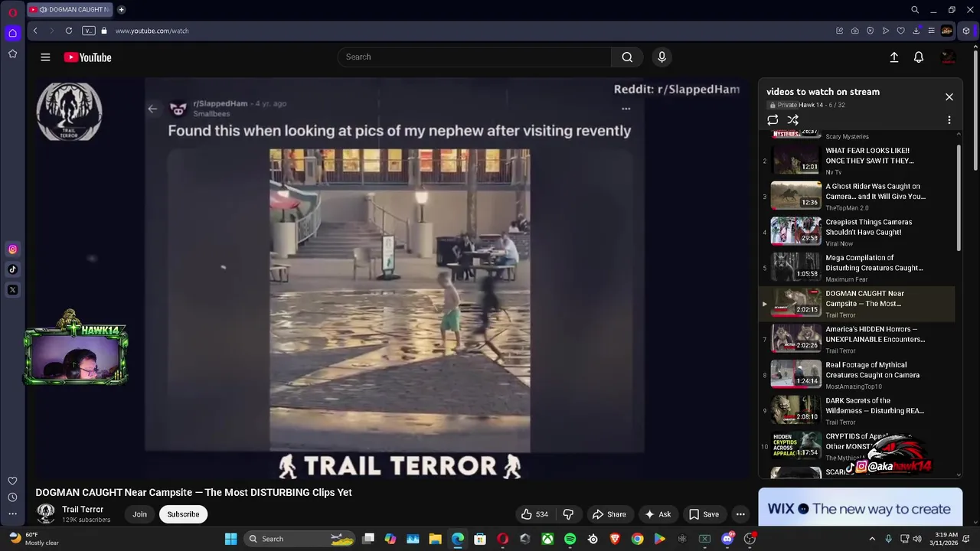Image resolution: width=980 pixels, height=551 pixels.
Task: Show hidden system tray icons
Action: point(871,539)
